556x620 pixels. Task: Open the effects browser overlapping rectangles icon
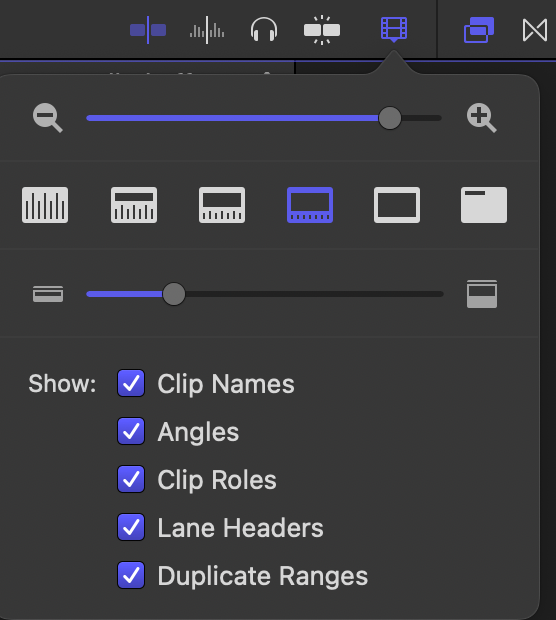pos(479,30)
